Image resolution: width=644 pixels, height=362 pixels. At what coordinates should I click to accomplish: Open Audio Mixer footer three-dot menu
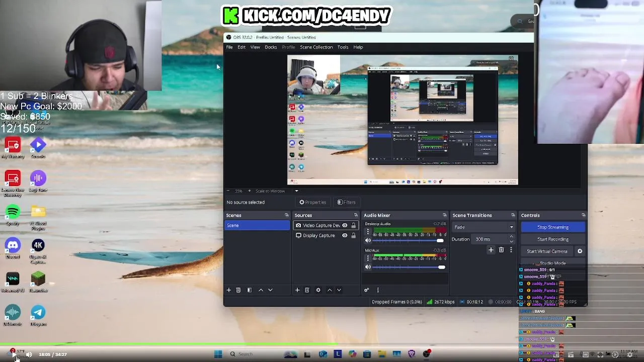[x=378, y=290]
